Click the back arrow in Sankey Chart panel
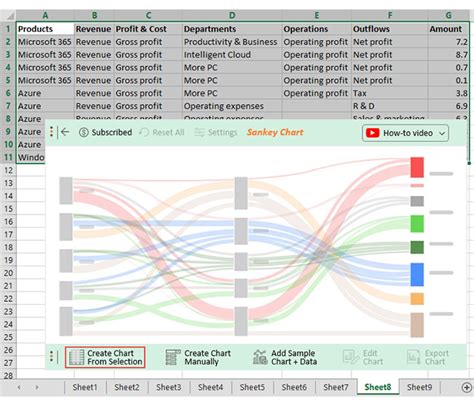474x406 pixels. point(65,132)
